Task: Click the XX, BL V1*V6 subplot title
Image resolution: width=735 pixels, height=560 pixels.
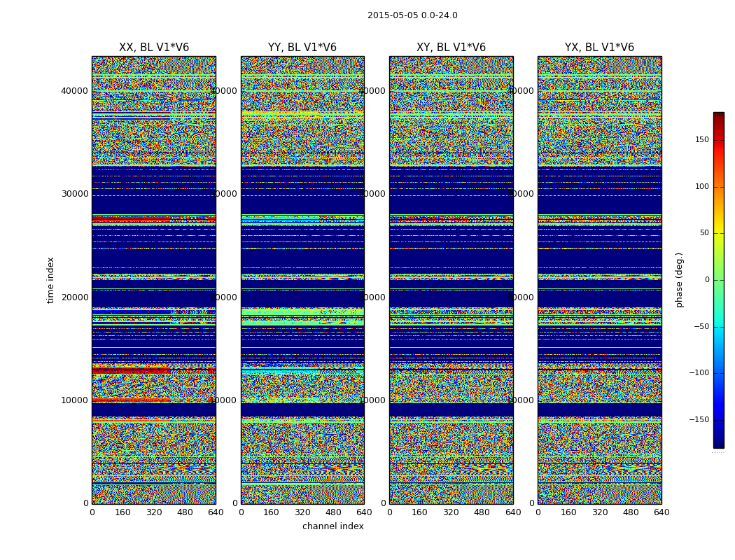Action: pyautogui.click(x=153, y=48)
